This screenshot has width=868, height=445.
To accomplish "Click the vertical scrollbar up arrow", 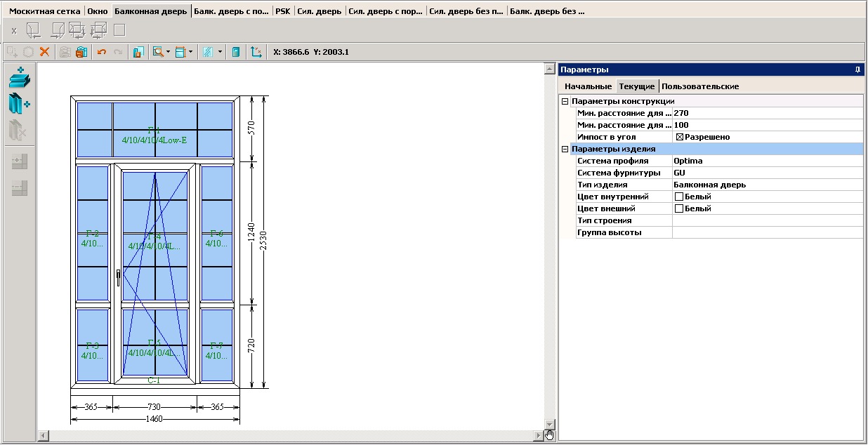I will pyautogui.click(x=551, y=69).
